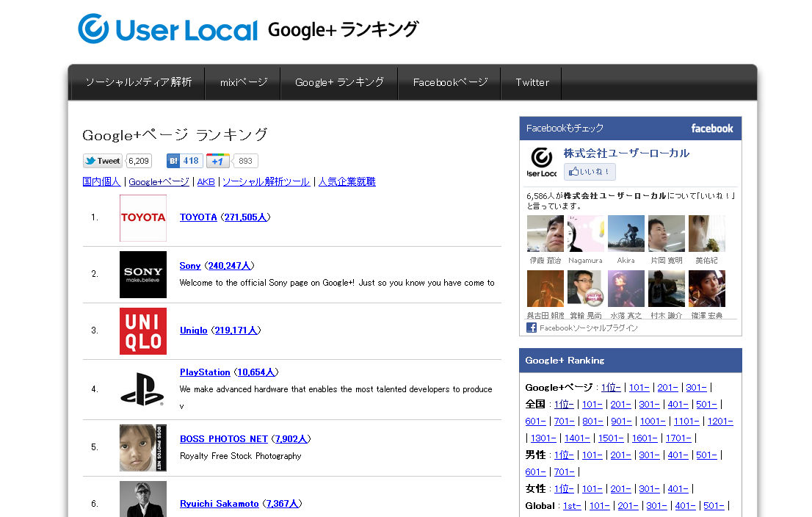The image size is (812, 517).
Task: Click 奥古田 profile photo
Action: [545, 289]
